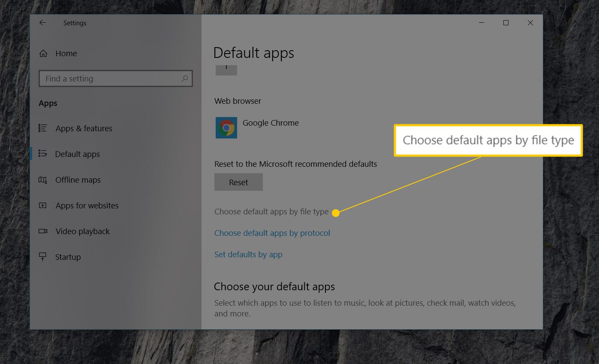
Task: Minimize the Settings window
Action: coord(481,23)
